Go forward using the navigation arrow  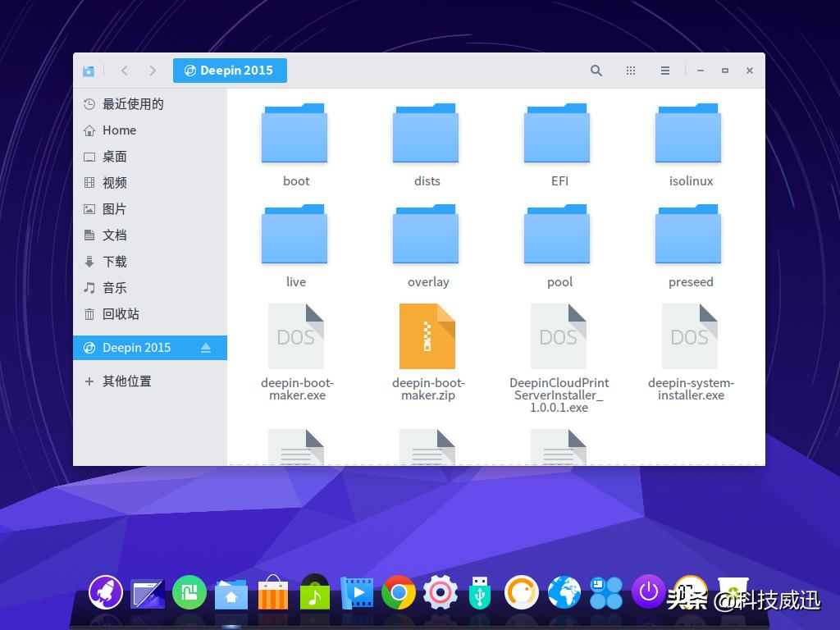point(153,71)
